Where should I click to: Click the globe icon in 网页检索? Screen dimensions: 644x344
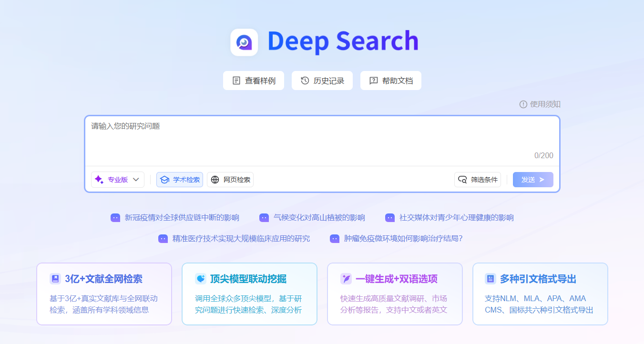215,180
